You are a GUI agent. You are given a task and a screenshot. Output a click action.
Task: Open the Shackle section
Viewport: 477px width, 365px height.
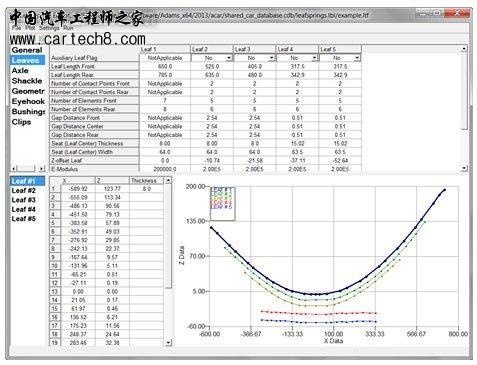point(27,81)
